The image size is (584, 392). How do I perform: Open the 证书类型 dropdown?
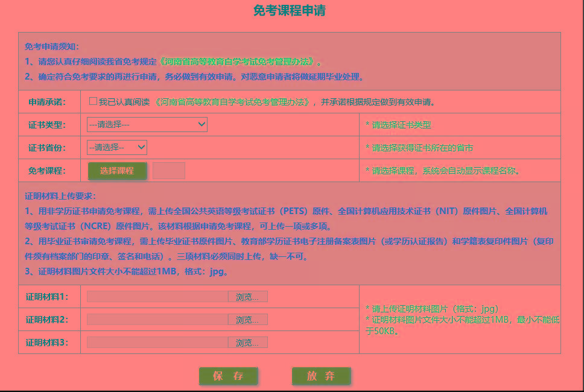point(147,124)
